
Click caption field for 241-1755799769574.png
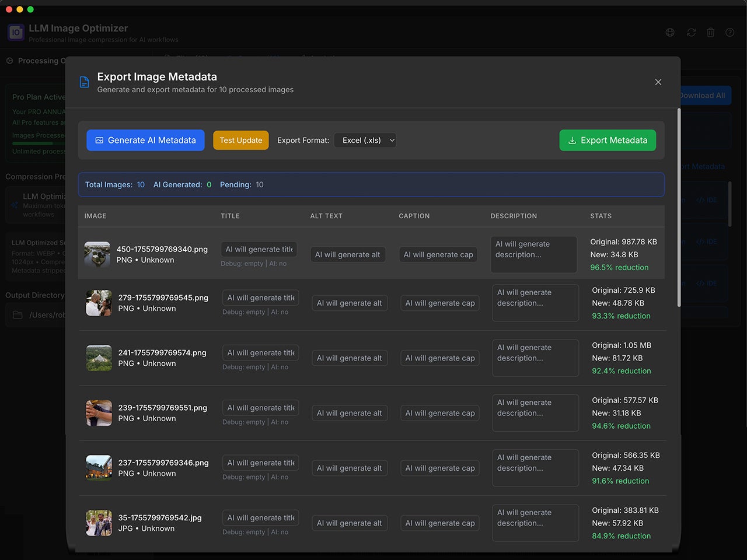coord(439,358)
